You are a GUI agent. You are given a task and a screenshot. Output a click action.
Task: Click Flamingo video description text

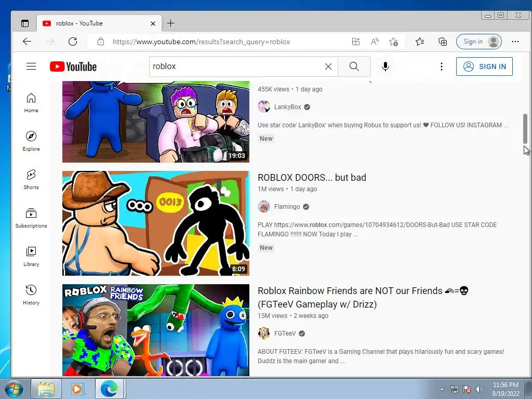point(377,229)
